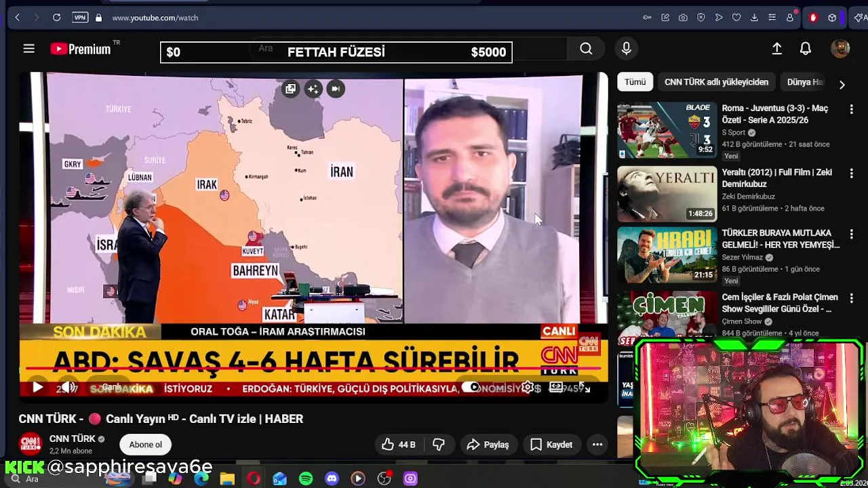Click the site padlock security icon
The height and width of the screenshot is (488, 868).
point(98,18)
